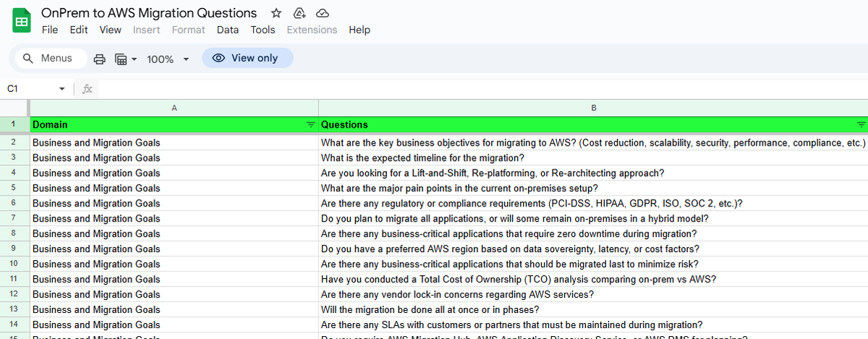Click the zero downtime question cell
The image size is (868, 339).
coord(593,233)
